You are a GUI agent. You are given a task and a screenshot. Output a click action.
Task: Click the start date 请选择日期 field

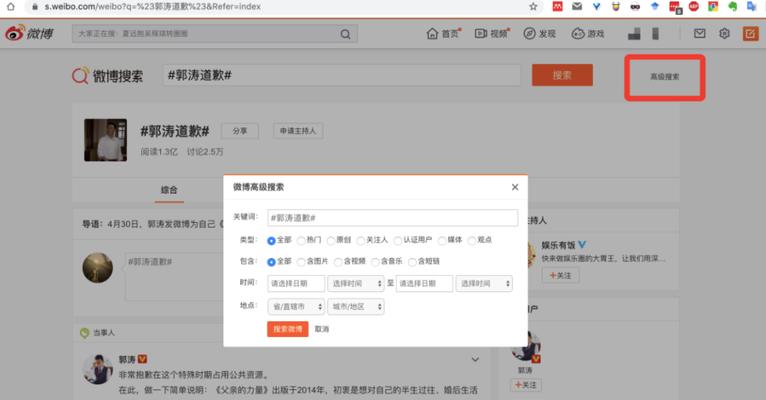[296, 283]
